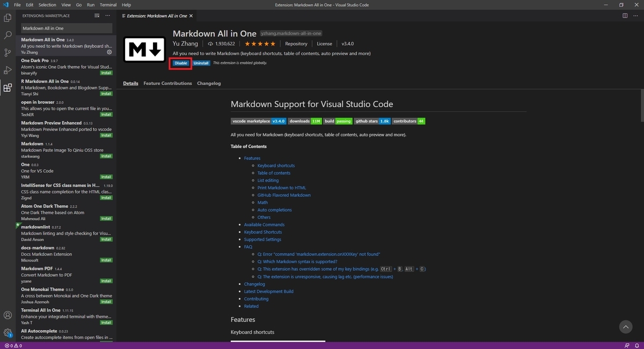
Task: Open the Selection menu
Action: (x=47, y=4)
